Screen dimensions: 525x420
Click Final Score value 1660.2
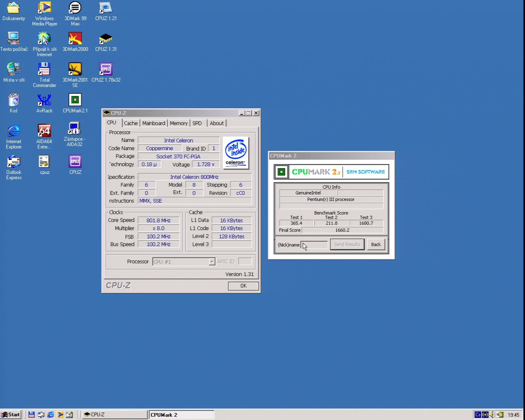pyautogui.click(x=342, y=230)
